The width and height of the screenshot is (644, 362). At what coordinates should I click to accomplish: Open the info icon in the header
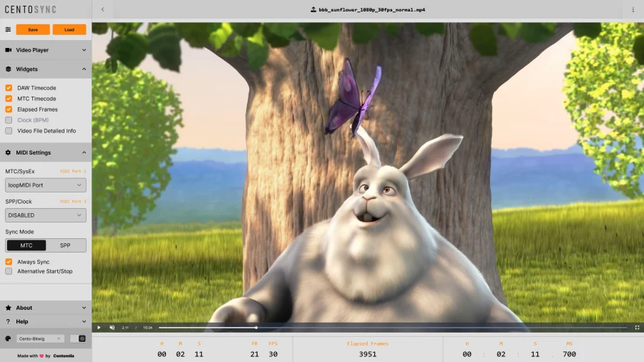tap(633, 9)
